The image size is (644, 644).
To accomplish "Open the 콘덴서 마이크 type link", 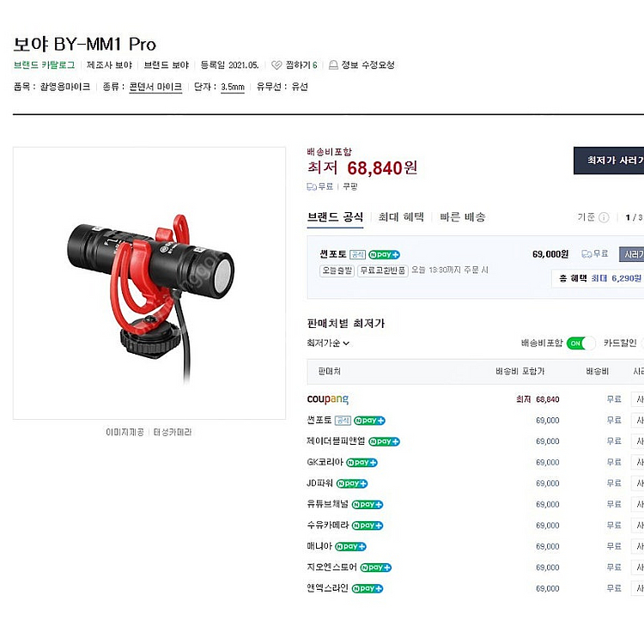I will tap(155, 87).
